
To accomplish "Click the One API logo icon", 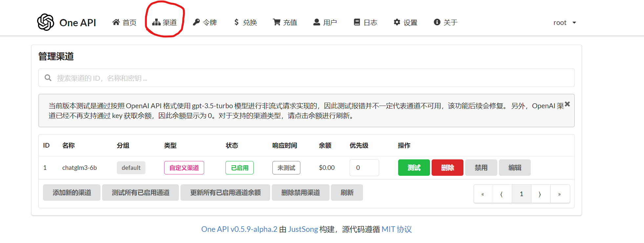I will point(46,22).
